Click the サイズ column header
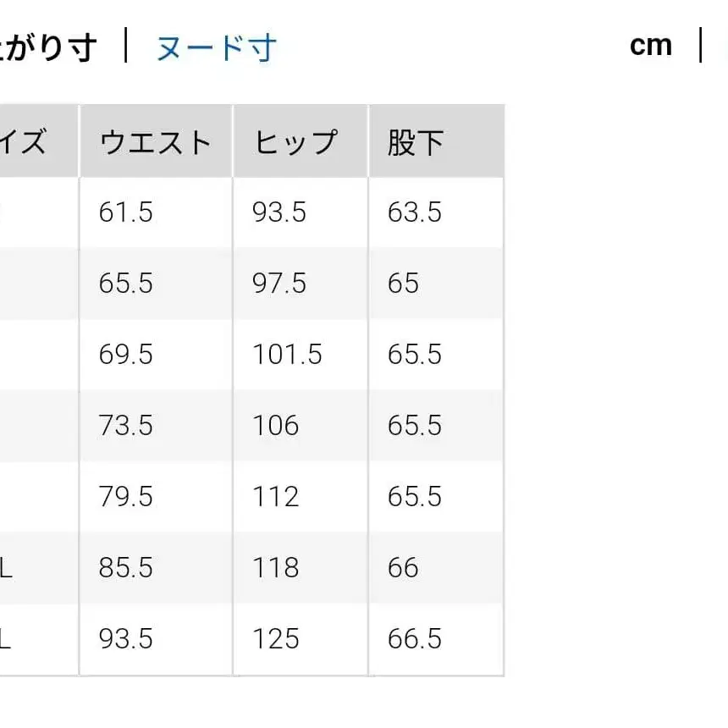 pos(25,141)
